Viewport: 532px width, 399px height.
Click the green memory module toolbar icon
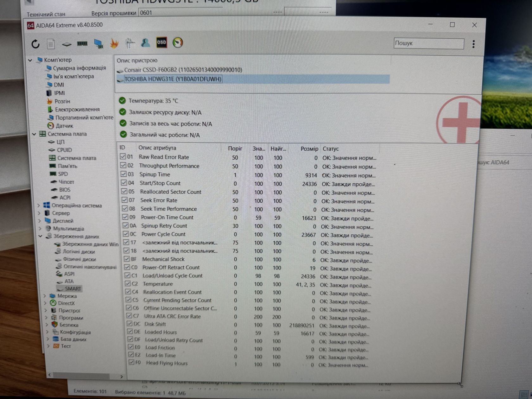click(82, 43)
